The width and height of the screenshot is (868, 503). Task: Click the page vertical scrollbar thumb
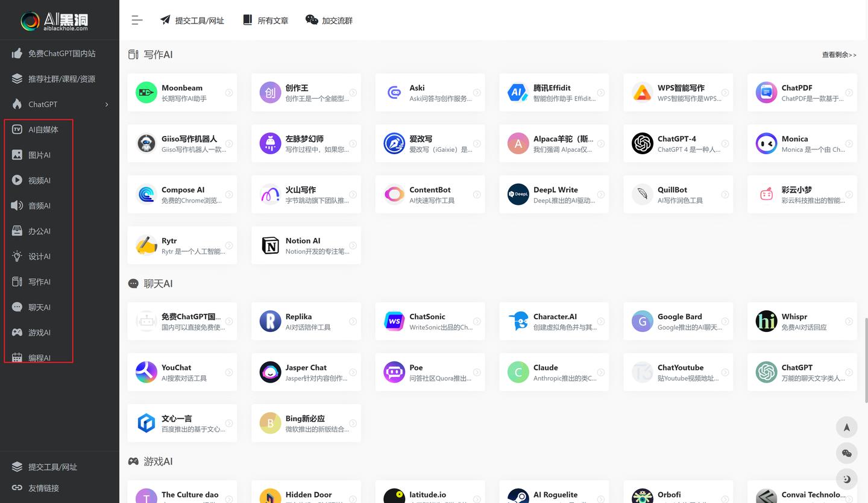coord(866,360)
